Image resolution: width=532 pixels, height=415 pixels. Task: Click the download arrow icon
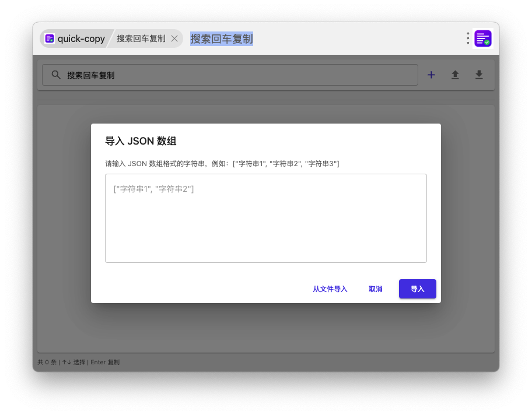pyautogui.click(x=479, y=75)
